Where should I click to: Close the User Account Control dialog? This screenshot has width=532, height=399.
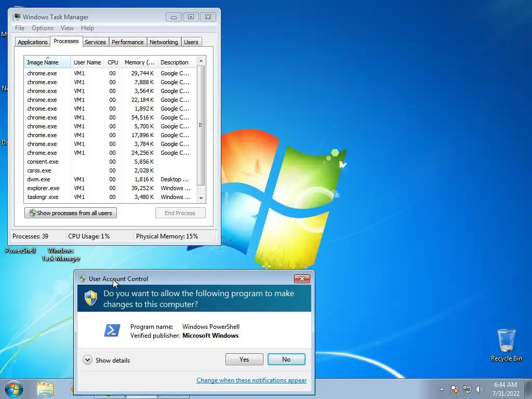[x=302, y=278]
